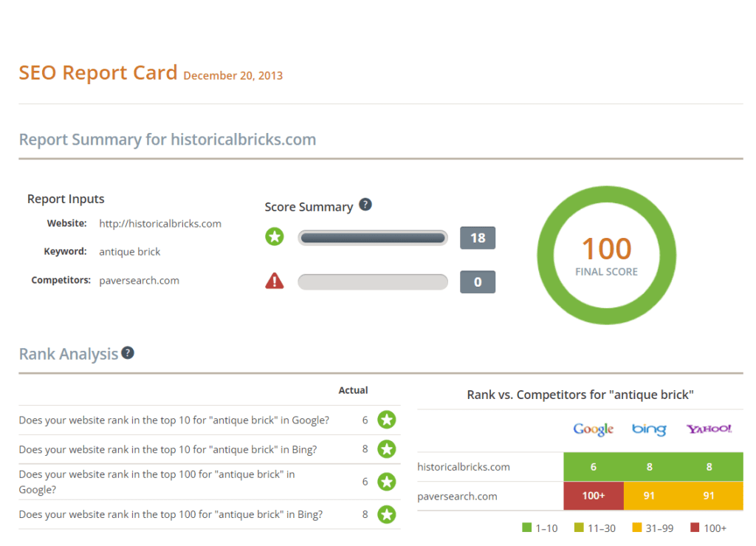
Task: Click the Rank Analysis help question mark icon
Action: click(x=128, y=353)
